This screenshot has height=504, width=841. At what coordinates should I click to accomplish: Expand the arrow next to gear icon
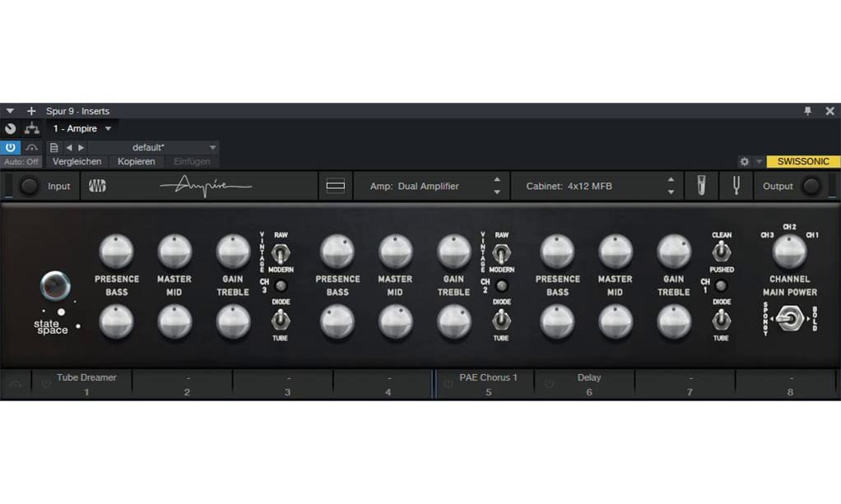point(759,161)
